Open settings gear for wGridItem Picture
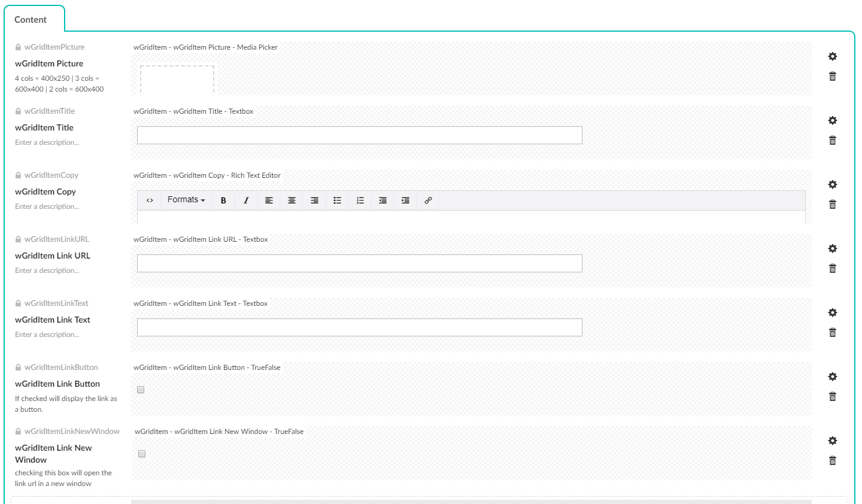The image size is (862, 504). tap(832, 56)
